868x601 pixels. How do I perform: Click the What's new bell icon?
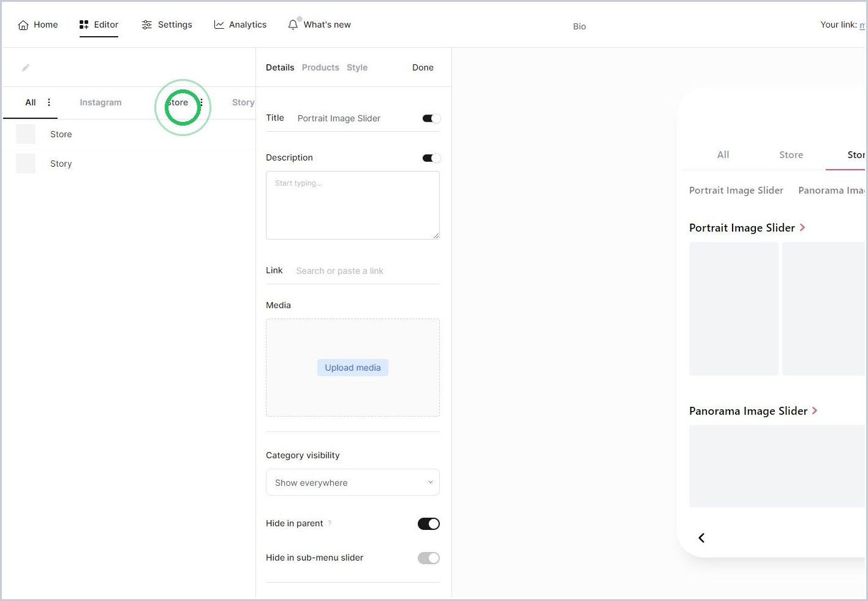click(x=293, y=25)
